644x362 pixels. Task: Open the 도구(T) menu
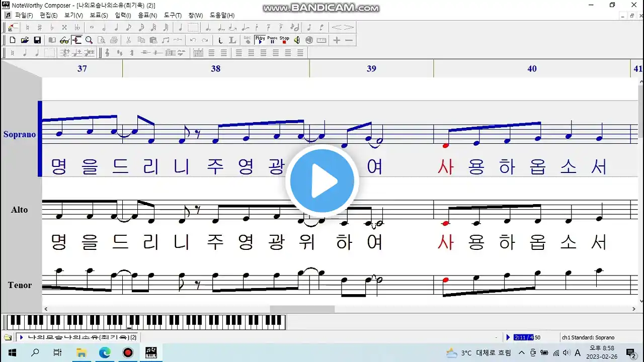[173, 15]
